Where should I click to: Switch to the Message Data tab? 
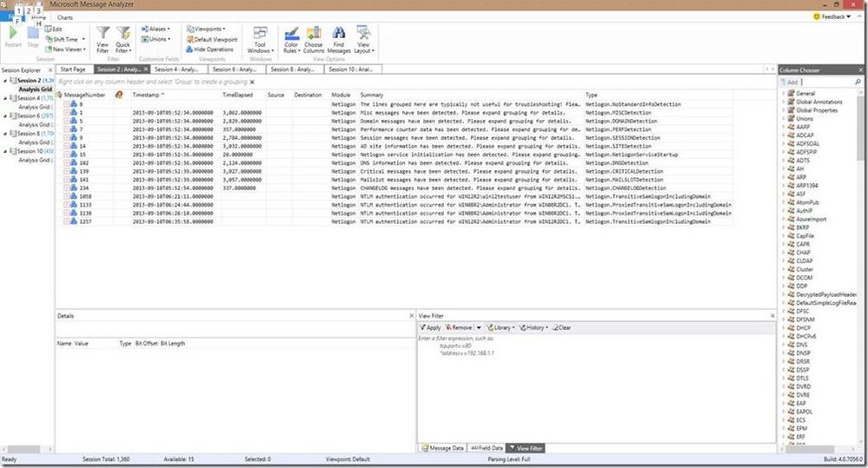443,448
